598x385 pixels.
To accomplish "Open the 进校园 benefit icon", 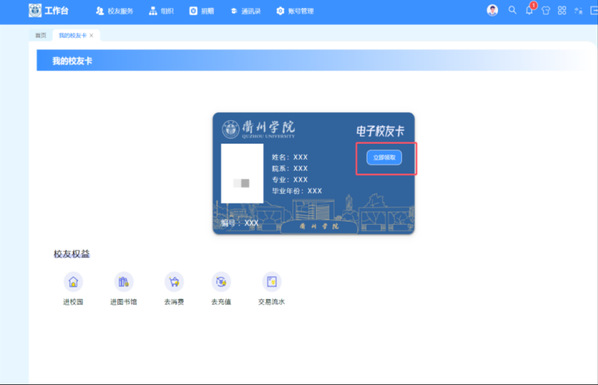I will point(73,282).
